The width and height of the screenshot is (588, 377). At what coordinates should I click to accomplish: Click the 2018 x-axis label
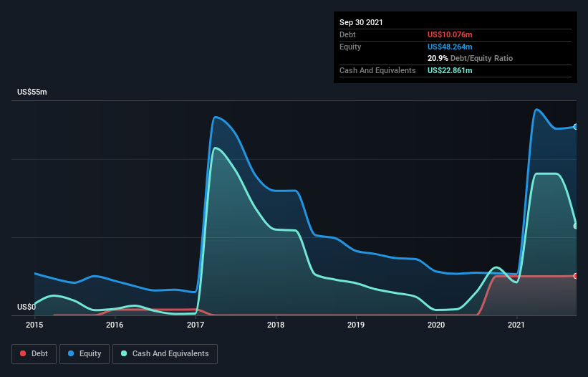point(276,325)
